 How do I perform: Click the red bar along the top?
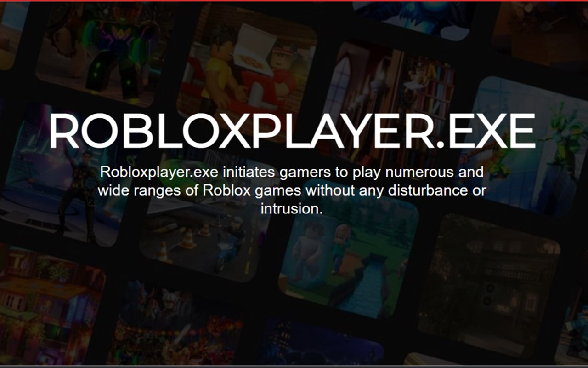(294, 1)
